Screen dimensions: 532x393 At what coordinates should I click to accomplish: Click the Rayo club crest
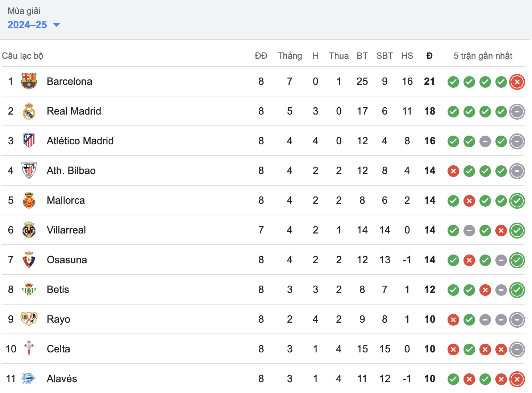pyautogui.click(x=29, y=319)
